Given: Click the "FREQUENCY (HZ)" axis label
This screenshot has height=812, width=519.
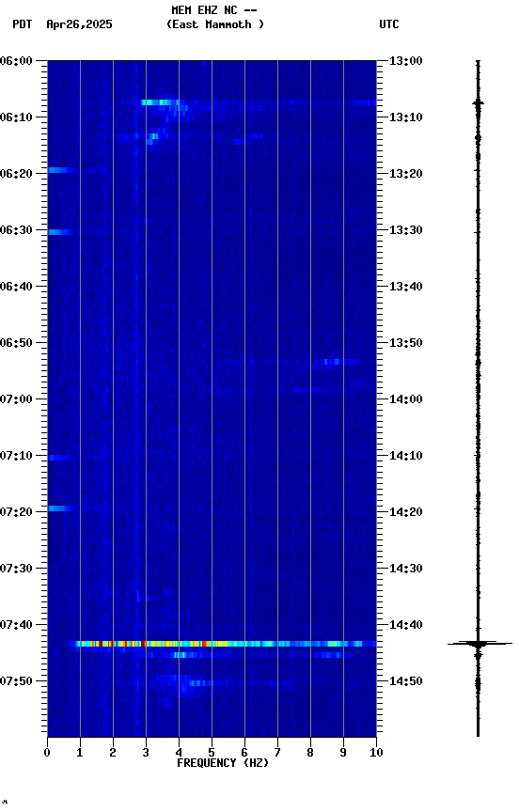Looking at the screenshot, I should click(223, 763).
